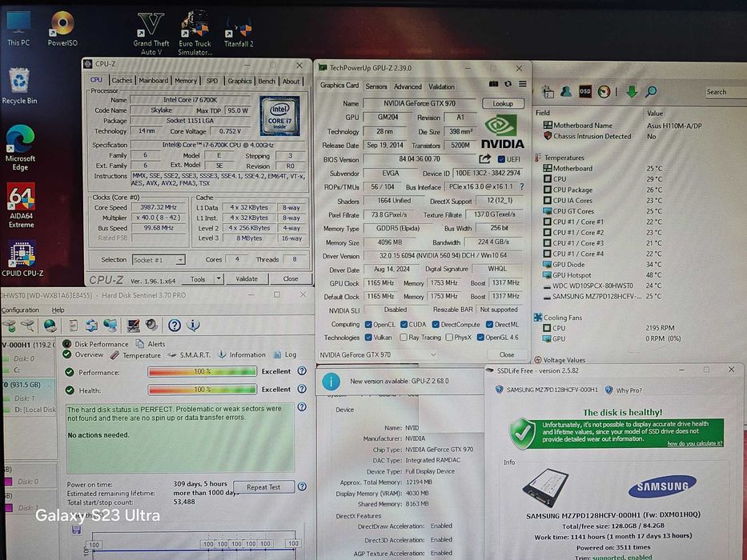Click Bus Interface question mark in GPU-Z
The width and height of the screenshot is (747, 560).
(522, 186)
